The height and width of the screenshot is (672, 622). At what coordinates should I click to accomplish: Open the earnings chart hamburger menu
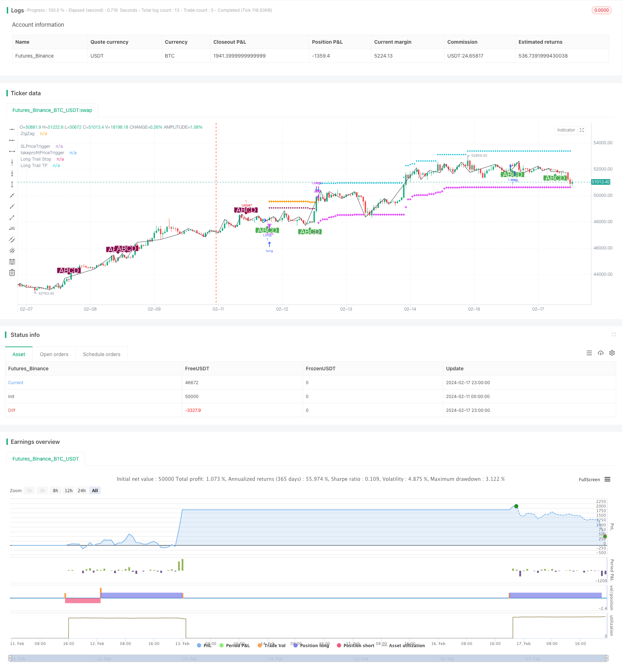(607, 479)
